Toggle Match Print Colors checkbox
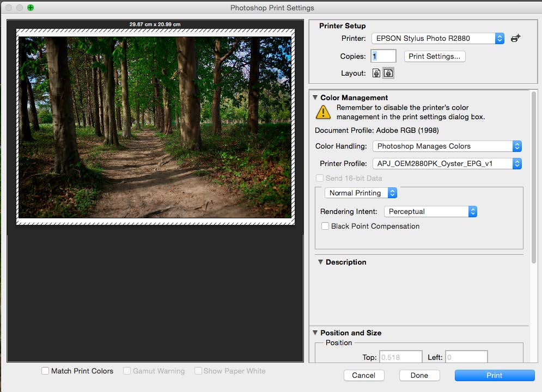The height and width of the screenshot is (392, 542). pyautogui.click(x=45, y=371)
